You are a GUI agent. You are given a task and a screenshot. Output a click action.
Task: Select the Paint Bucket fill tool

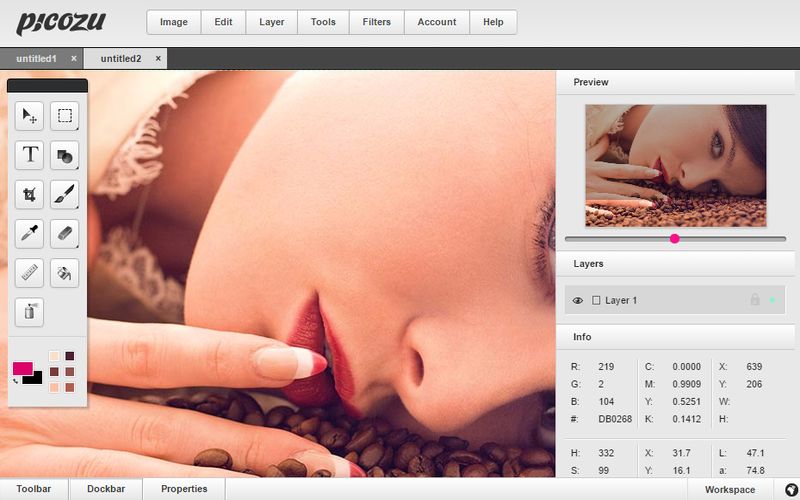64,273
